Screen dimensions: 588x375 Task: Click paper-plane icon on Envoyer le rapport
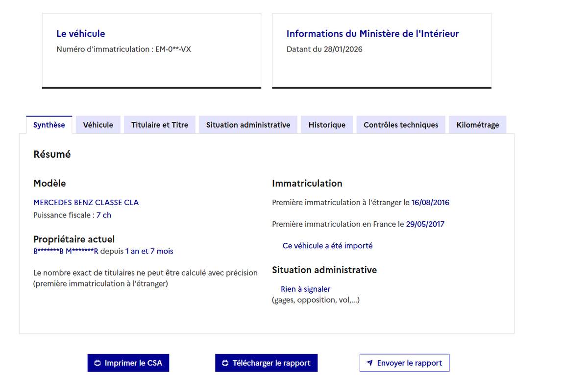tap(370, 363)
